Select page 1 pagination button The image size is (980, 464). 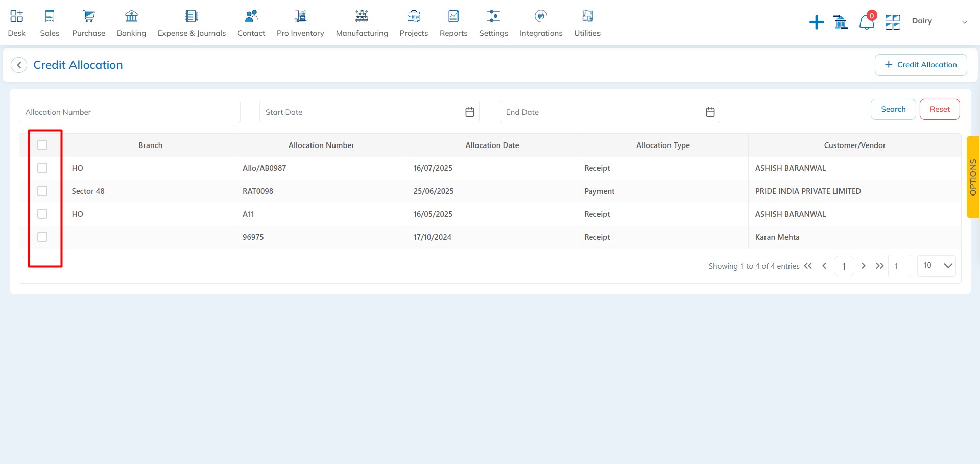(x=844, y=266)
